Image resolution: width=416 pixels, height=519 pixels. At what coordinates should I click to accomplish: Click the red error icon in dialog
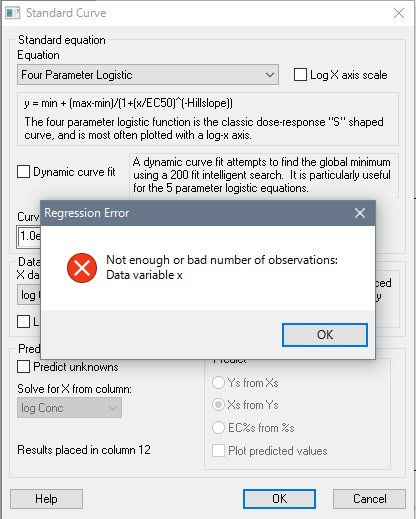tap(82, 268)
